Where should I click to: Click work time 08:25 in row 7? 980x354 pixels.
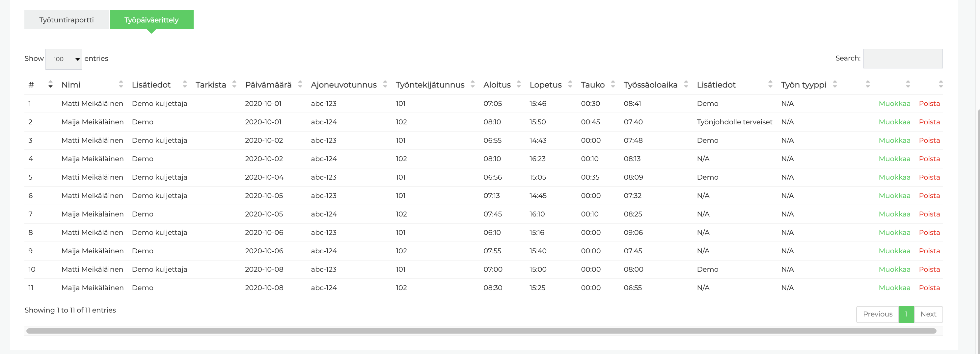pos(633,214)
